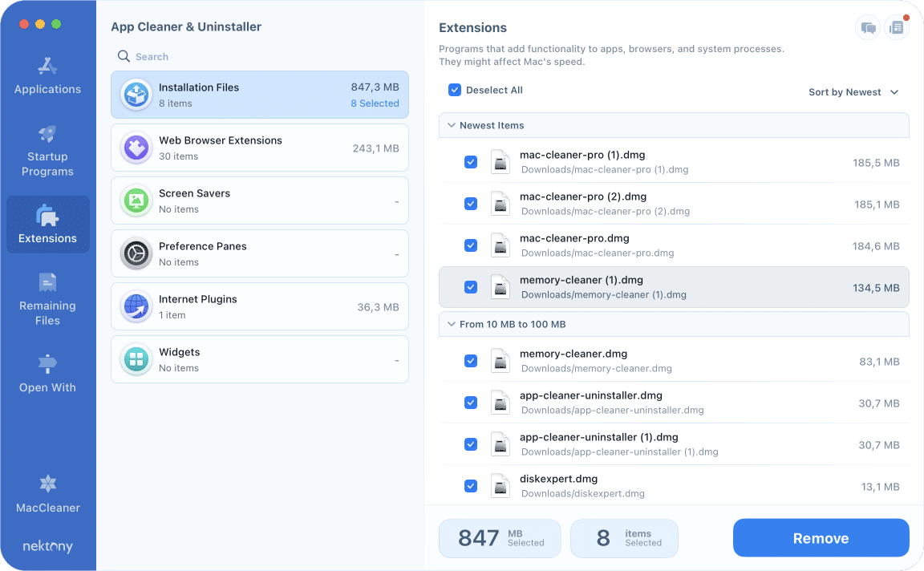
Task: Open the Sort by Newest dropdown
Action: (853, 92)
